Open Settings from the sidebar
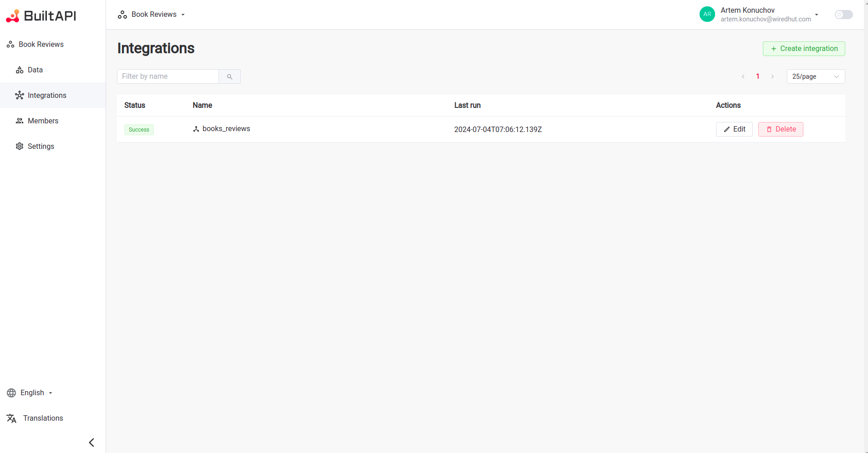This screenshot has height=453, width=868. click(x=53, y=146)
